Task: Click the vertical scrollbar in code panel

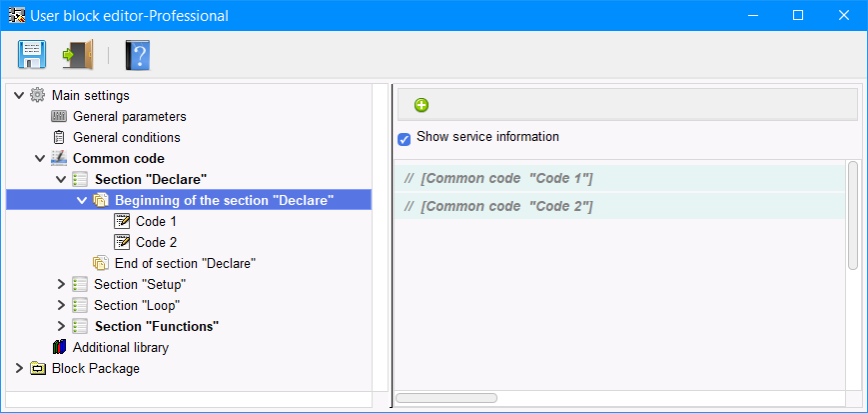Action: [852, 215]
